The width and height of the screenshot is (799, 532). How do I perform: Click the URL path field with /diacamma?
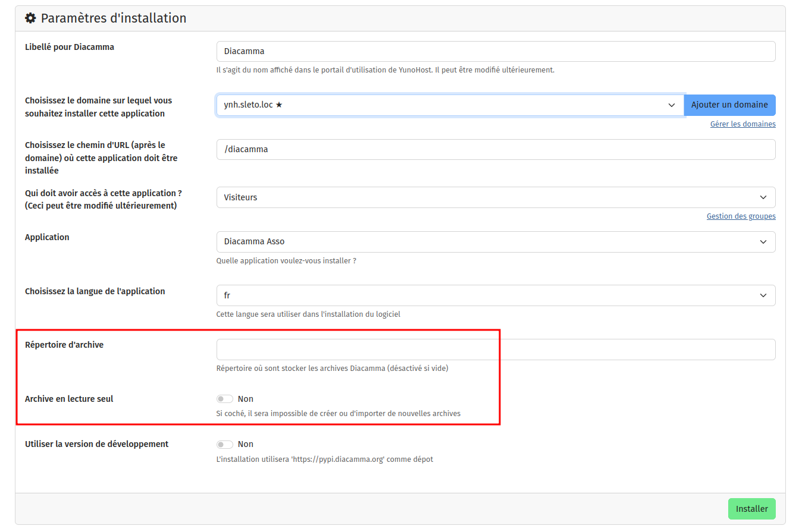coord(495,149)
